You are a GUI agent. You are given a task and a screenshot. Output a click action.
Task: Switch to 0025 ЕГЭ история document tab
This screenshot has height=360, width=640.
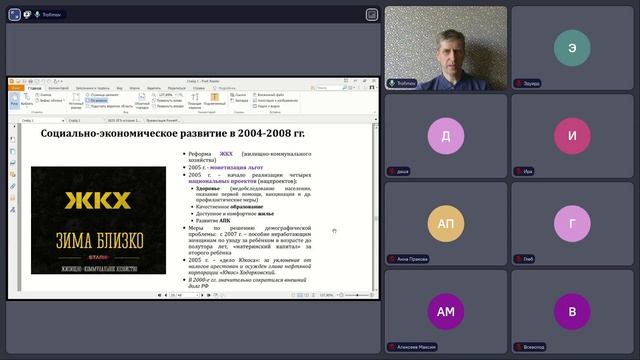click(123, 120)
